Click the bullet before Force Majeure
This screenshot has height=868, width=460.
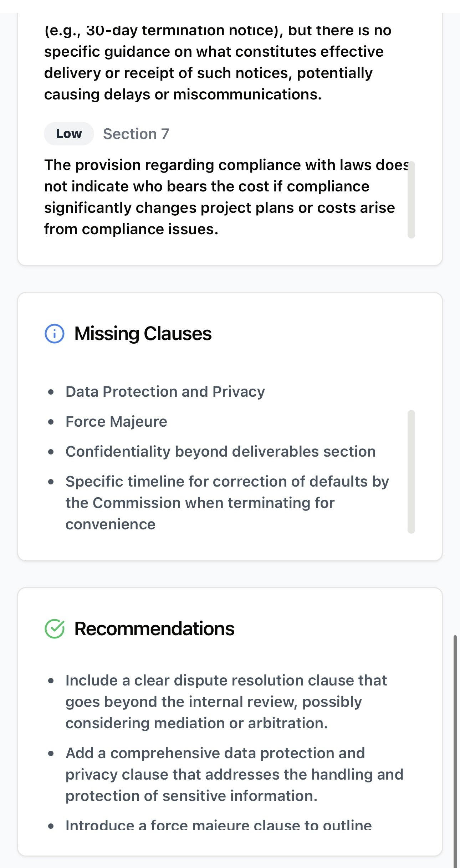click(x=51, y=422)
